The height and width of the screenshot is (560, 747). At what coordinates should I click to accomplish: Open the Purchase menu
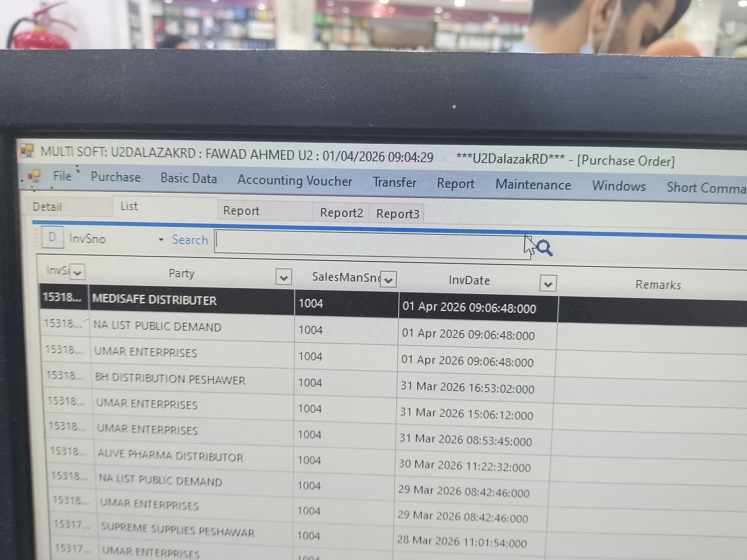115,177
